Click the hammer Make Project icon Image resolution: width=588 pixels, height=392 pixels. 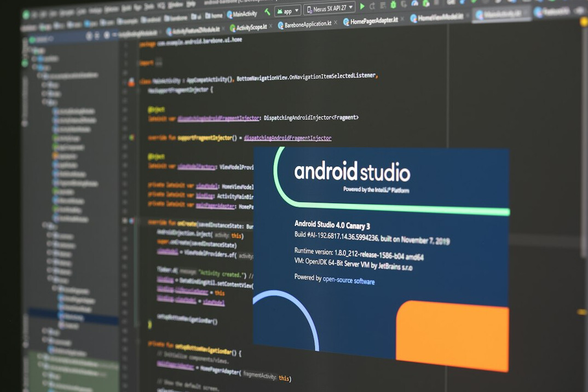[267, 12]
